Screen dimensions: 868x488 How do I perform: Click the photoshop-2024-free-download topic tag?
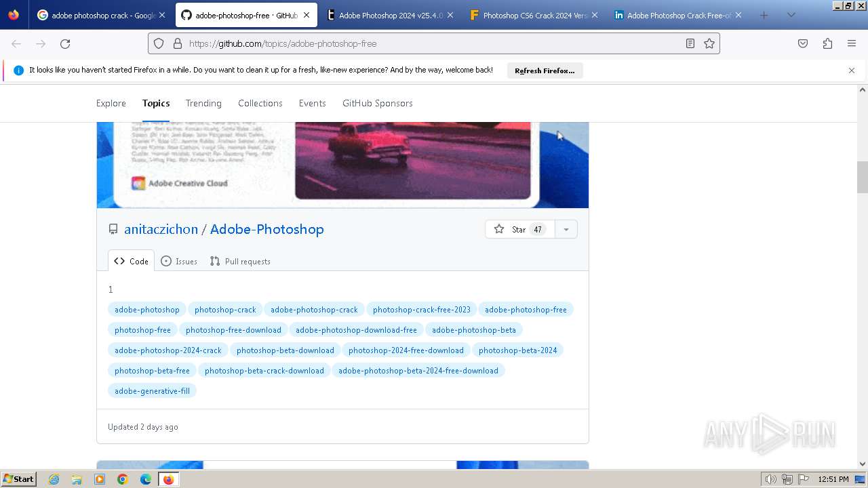pyautogui.click(x=406, y=350)
